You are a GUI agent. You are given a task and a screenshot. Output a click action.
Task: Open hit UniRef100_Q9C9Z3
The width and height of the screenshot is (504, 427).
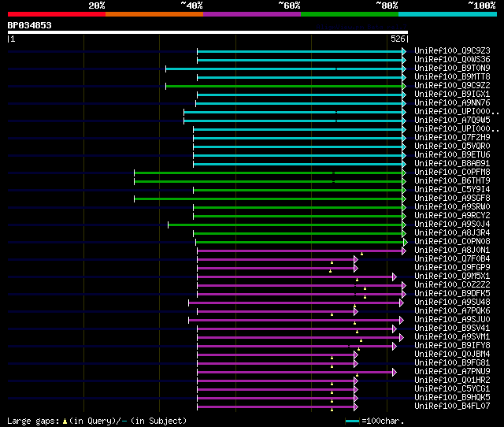tap(452, 50)
